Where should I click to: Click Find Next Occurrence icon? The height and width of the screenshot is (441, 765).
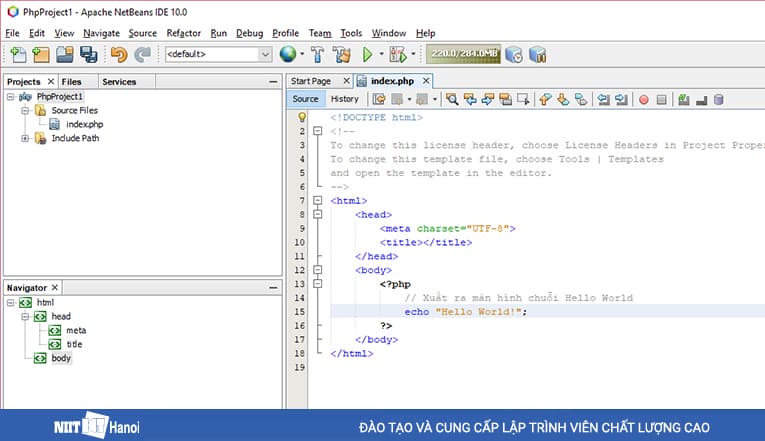click(488, 100)
